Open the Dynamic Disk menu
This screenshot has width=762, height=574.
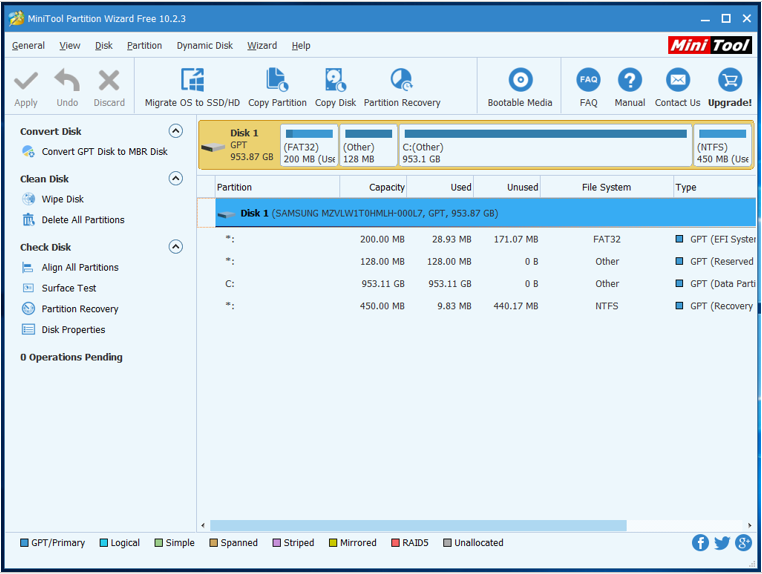205,46
